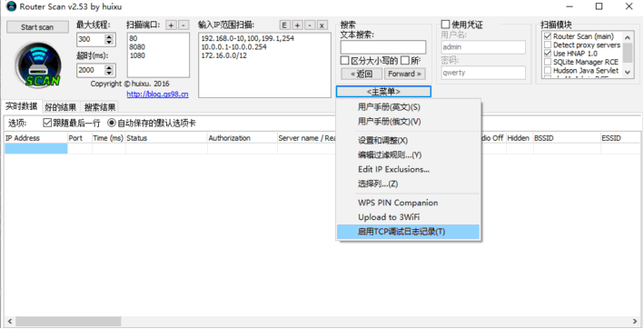
Task: Increase max threads with up arrow
Action: (109, 37)
